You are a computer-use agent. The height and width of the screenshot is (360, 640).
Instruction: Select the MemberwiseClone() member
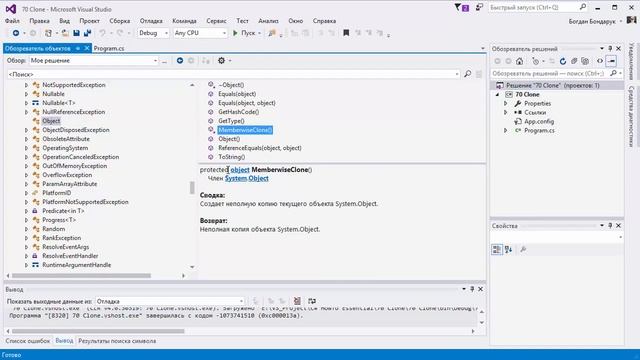(245, 130)
